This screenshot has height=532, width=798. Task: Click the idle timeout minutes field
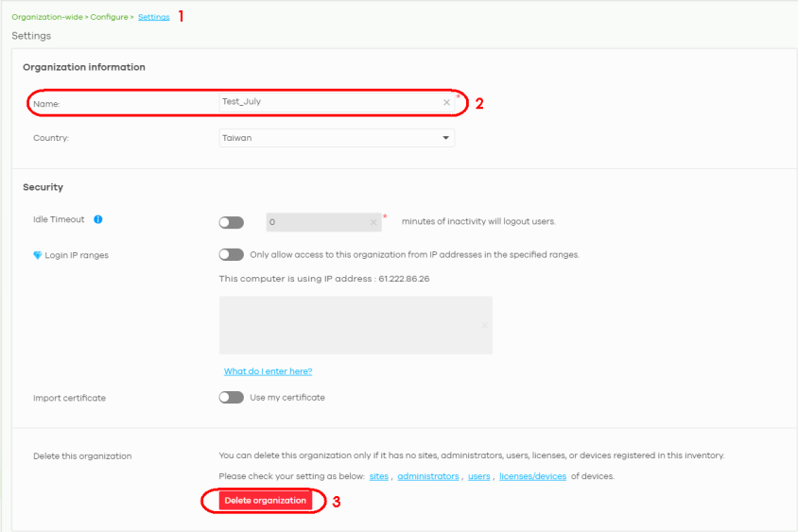click(317, 223)
